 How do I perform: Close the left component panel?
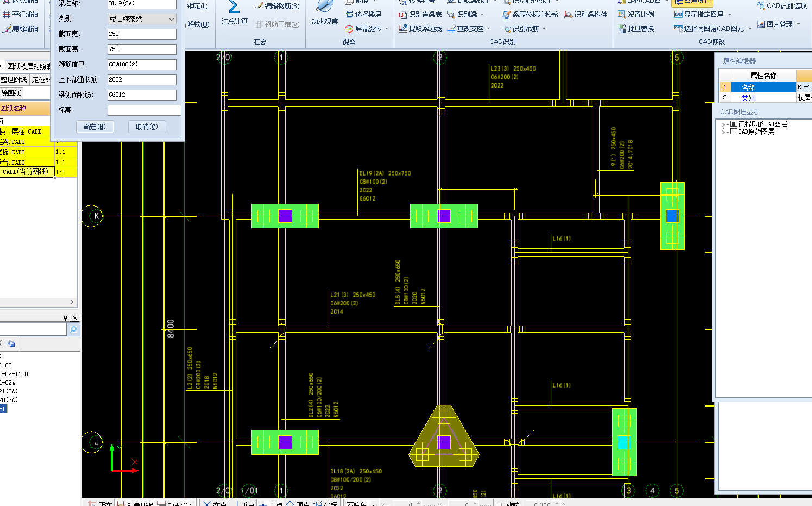pos(75,318)
